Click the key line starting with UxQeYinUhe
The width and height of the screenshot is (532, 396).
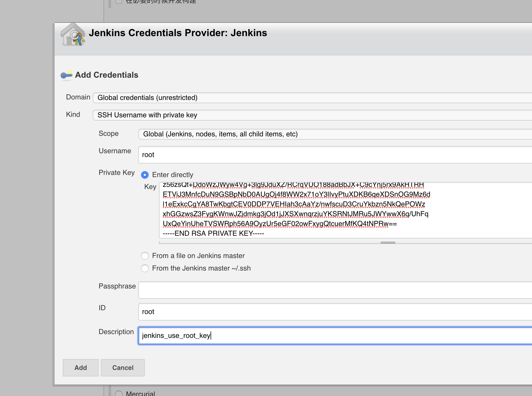[280, 224]
